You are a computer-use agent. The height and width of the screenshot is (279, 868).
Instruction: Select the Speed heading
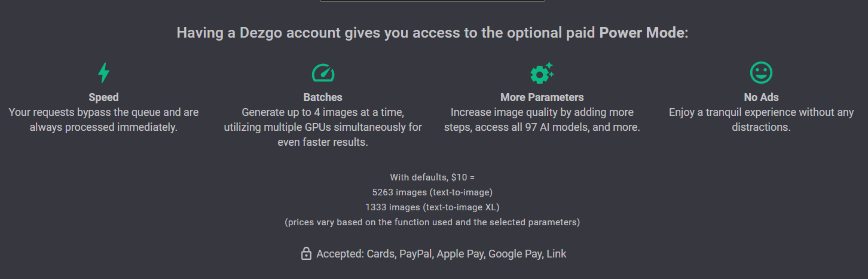[x=103, y=97]
